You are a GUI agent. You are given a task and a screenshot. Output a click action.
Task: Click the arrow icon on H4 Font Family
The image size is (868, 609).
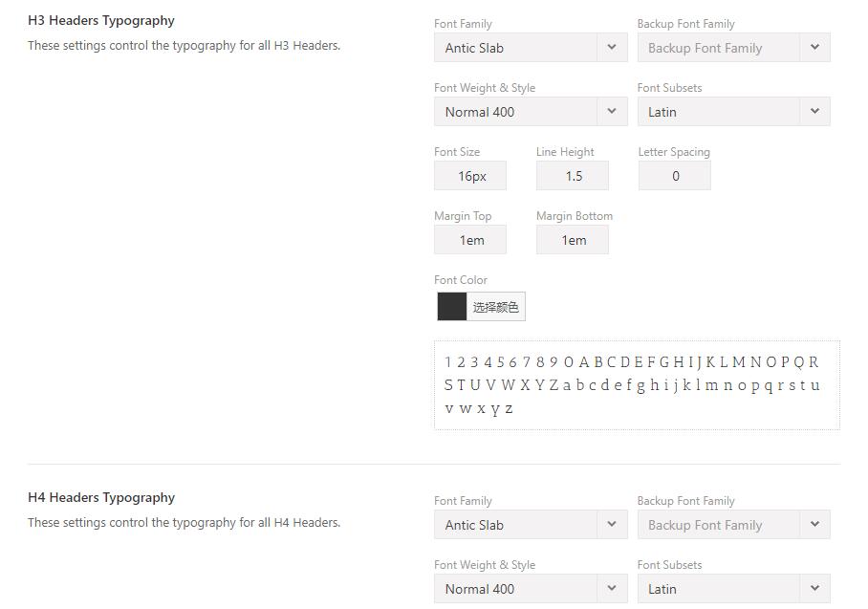612,525
